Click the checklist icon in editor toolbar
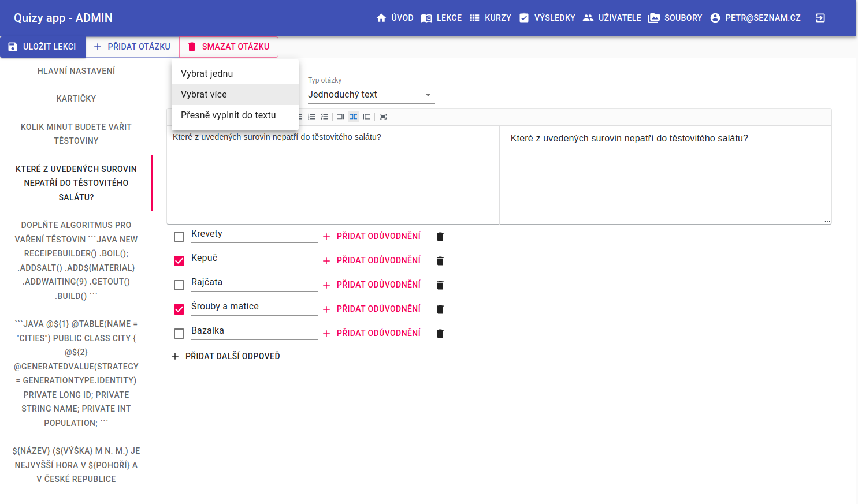The width and height of the screenshot is (858, 504). pyautogui.click(x=324, y=117)
